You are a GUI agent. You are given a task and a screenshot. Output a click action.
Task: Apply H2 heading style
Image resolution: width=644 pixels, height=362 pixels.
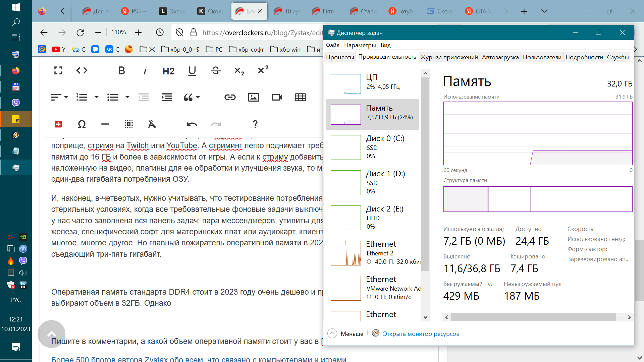(168, 71)
